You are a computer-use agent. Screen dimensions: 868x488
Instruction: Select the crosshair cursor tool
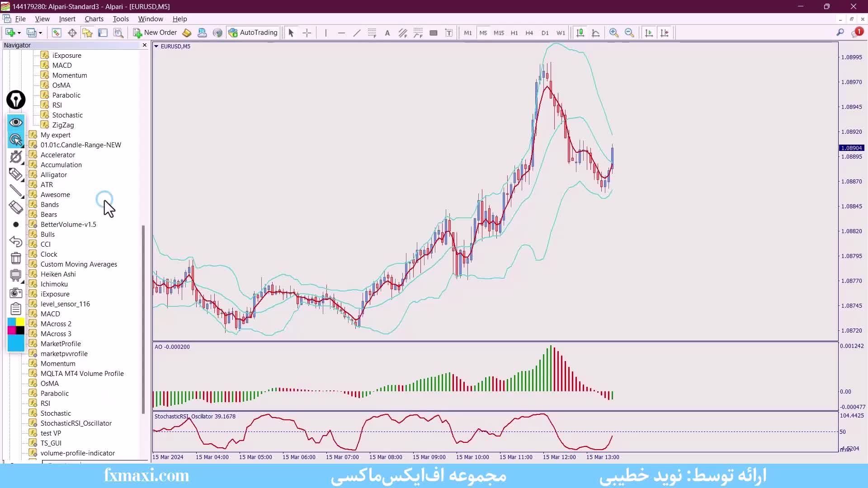pyautogui.click(x=307, y=33)
